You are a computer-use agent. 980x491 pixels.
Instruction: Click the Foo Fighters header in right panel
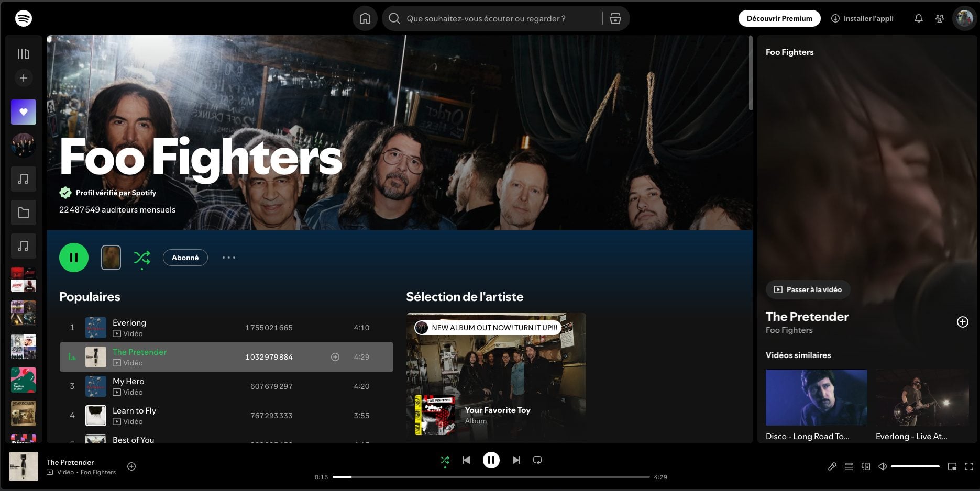point(789,52)
